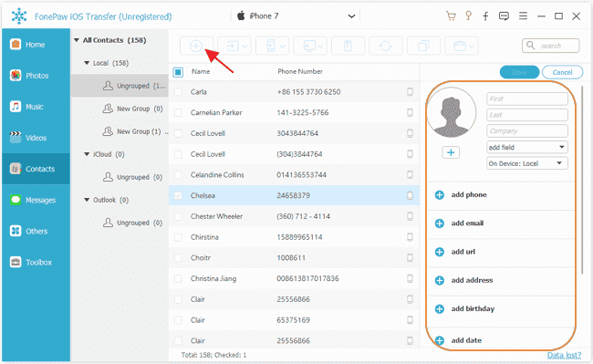Click the delete contacts trash icon
This screenshot has height=364, width=593.
coord(348,47)
